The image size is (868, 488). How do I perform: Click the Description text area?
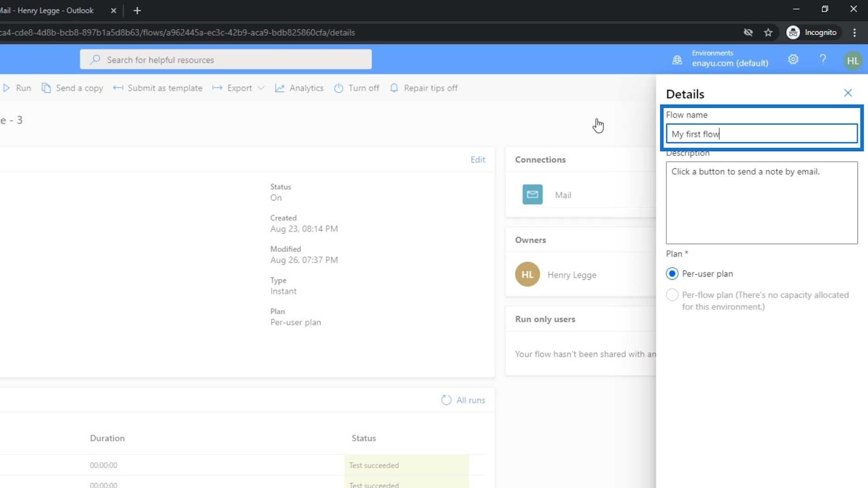762,203
